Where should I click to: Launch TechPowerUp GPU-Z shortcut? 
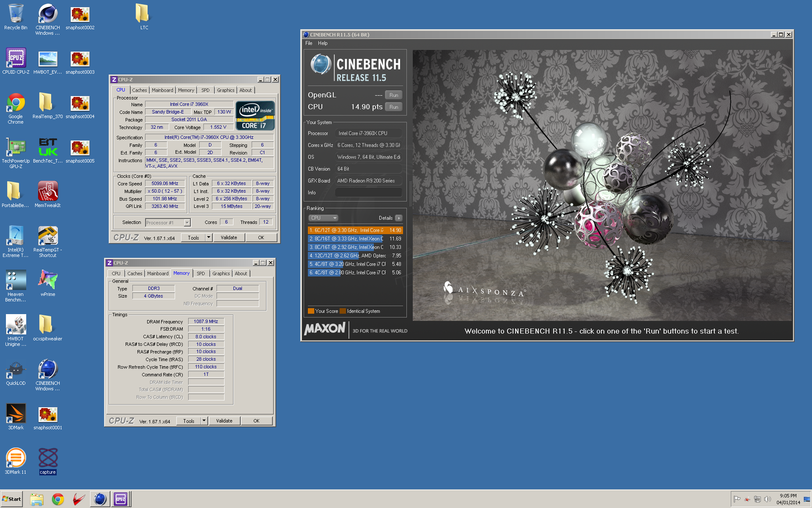(16, 153)
